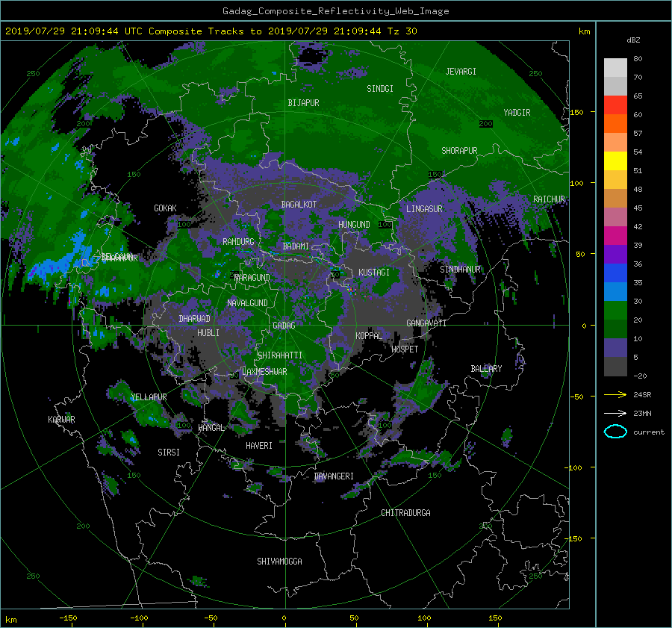Select the magenta 42 dBZ swatch
Viewport: 672px width, 628px height.
coord(615,235)
